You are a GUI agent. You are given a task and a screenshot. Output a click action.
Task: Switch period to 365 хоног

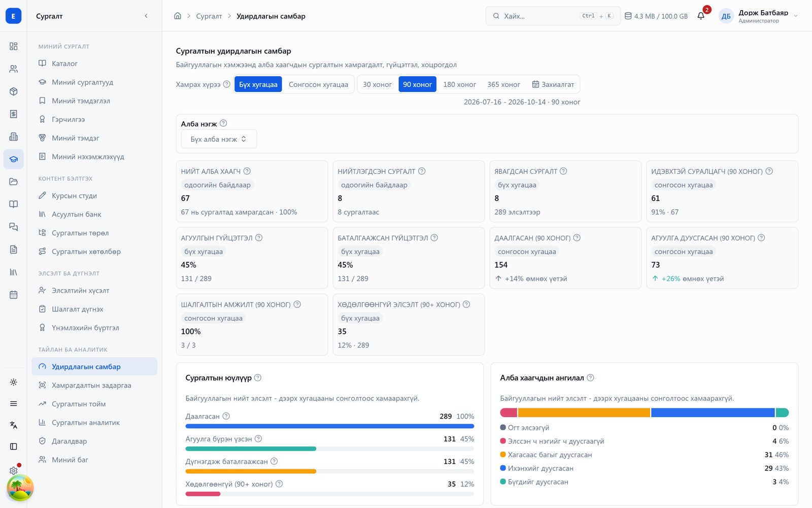pos(503,84)
